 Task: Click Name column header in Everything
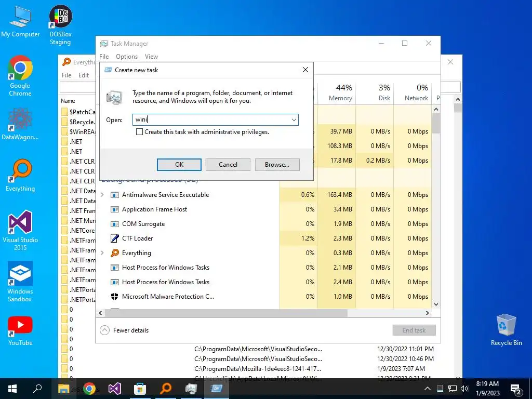point(68,101)
